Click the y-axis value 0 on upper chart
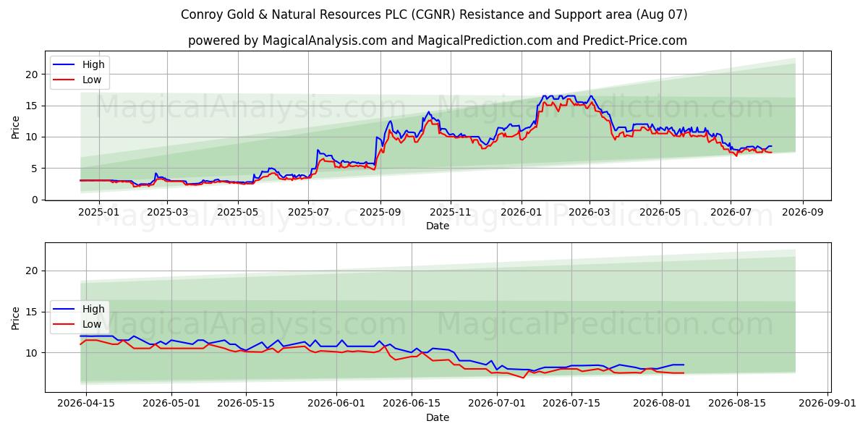Image resolution: width=868 pixels, height=434 pixels. pos(34,200)
